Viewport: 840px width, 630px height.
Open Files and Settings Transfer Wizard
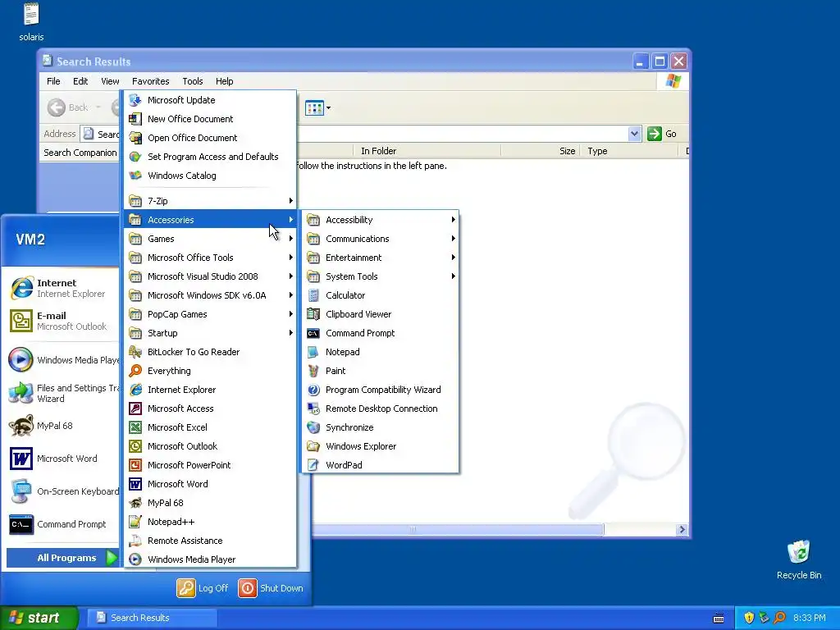click(63, 393)
